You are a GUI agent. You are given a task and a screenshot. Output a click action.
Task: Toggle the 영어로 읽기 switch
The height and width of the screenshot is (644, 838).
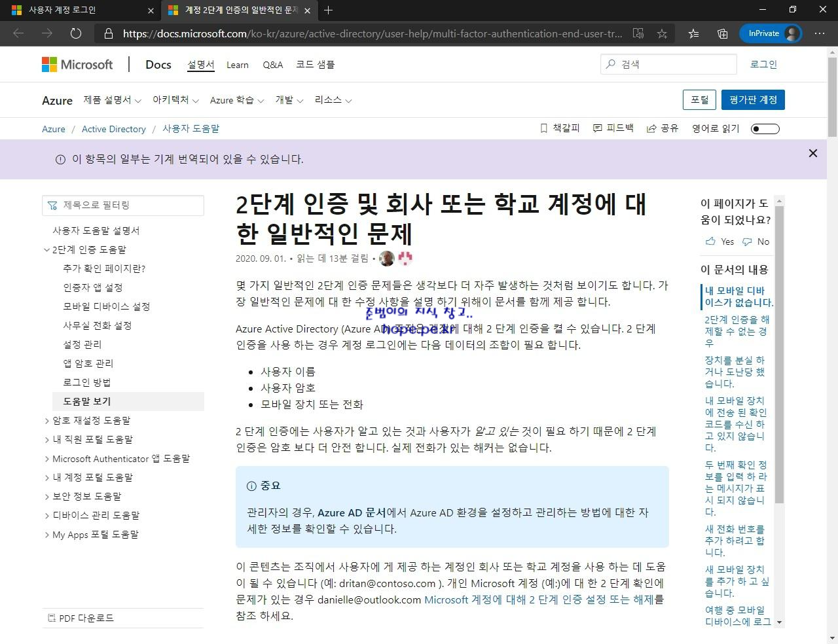[765, 129]
